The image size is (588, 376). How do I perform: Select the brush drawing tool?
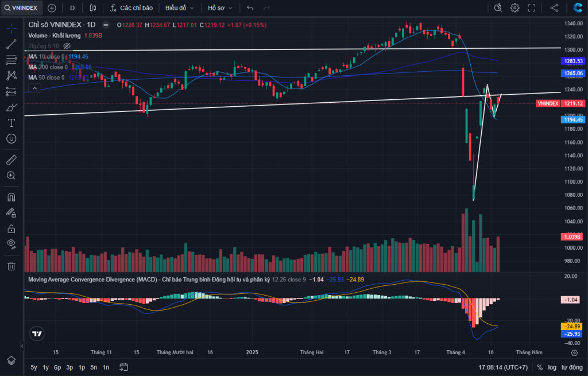point(11,107)
